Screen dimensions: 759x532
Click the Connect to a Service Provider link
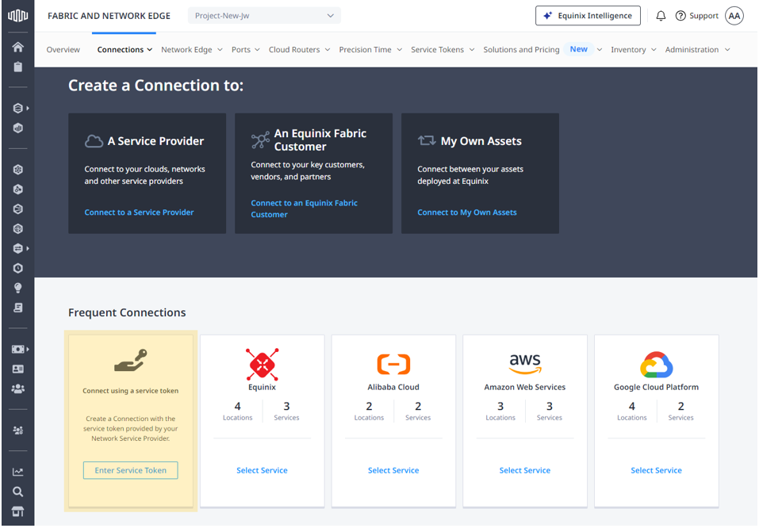[139, 212]
